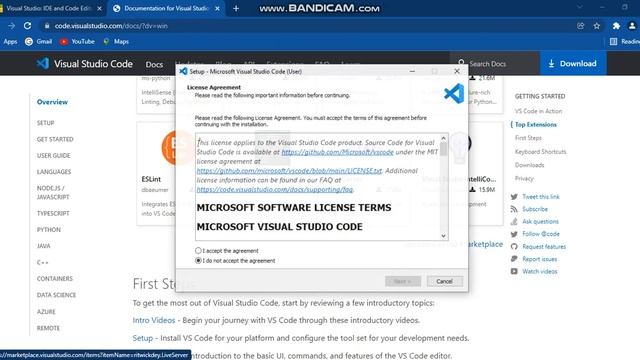Expand NODE.JS / JAVASCRIPT section
This screenshot has width=640, height=360.
click(53, 193)
